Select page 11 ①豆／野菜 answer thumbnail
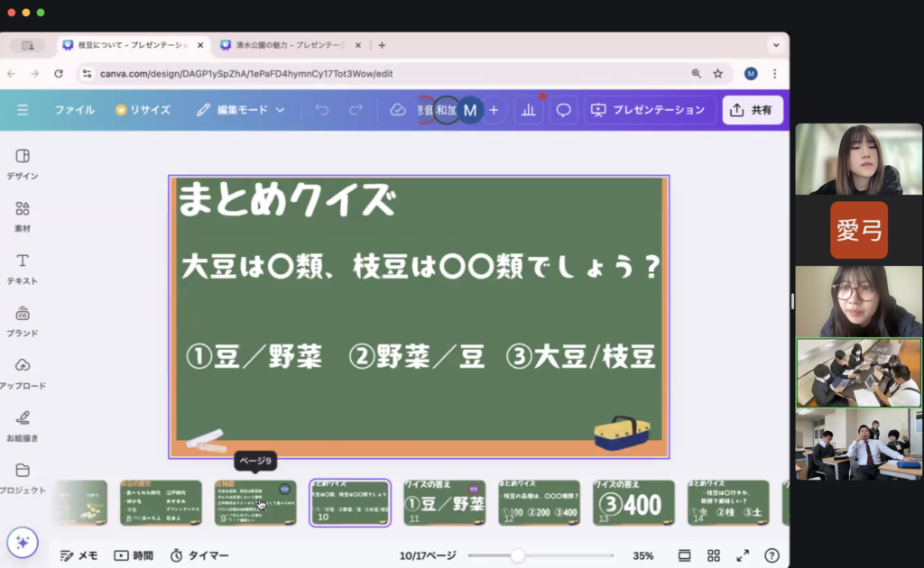Image resolution: width=924 pixels, height=568 pixels. pos(444,503)
